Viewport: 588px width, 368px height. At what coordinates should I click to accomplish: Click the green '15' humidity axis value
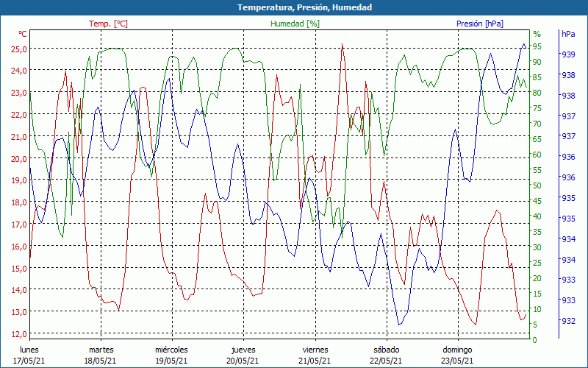click(x=537, y=294)
